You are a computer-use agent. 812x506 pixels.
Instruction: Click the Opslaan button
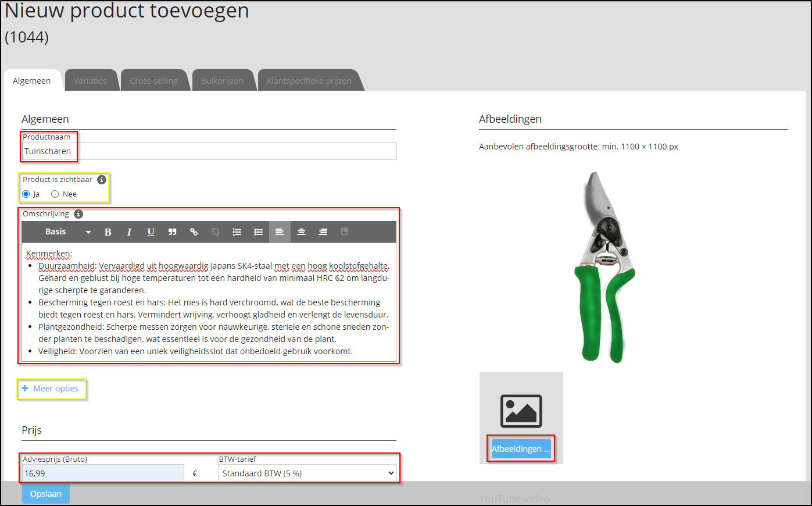point(45,493)
